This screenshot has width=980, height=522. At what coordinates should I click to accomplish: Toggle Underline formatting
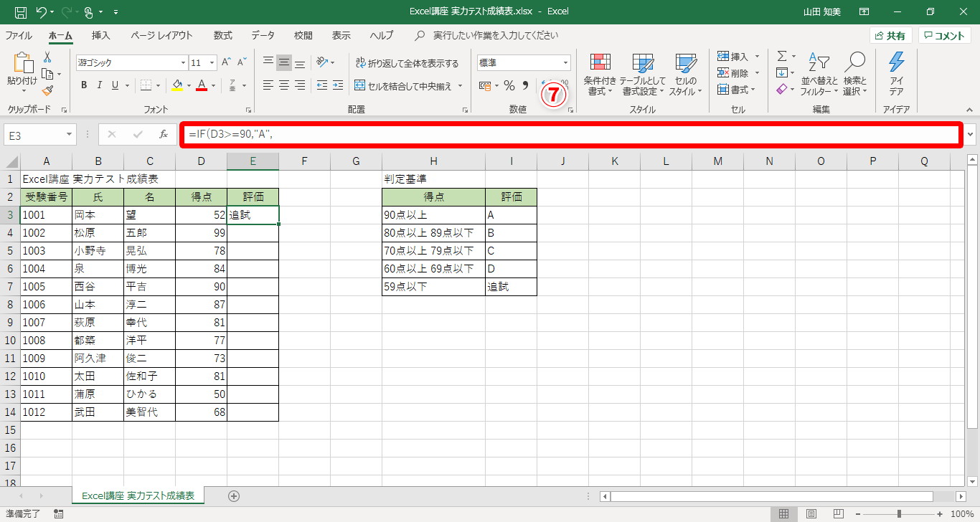tap(115, 85)
